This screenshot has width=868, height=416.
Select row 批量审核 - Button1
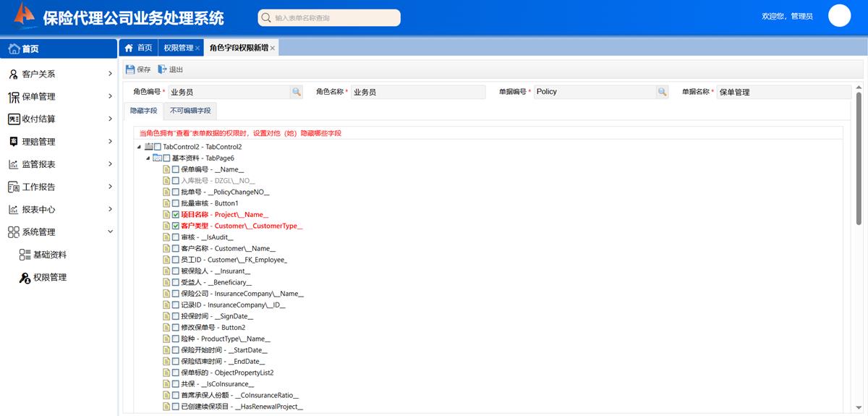coord(209,203)
